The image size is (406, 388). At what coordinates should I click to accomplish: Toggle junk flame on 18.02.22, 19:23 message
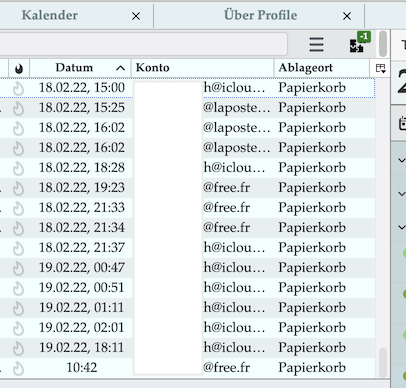coord(19,189)
